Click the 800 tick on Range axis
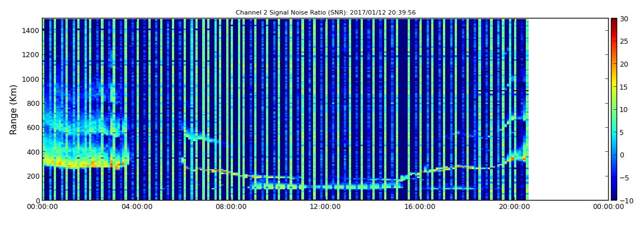 [33, 103]
